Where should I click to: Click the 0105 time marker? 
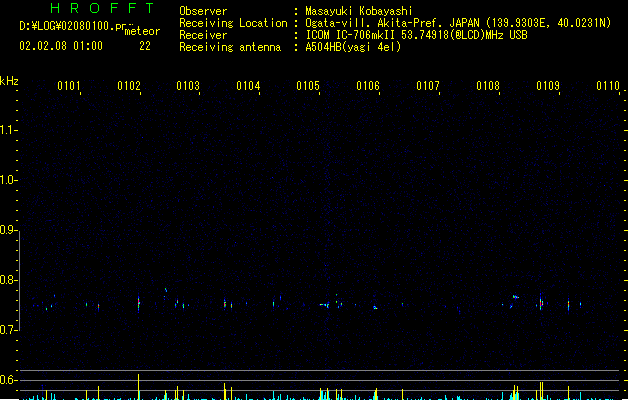(x=308, y=85)
